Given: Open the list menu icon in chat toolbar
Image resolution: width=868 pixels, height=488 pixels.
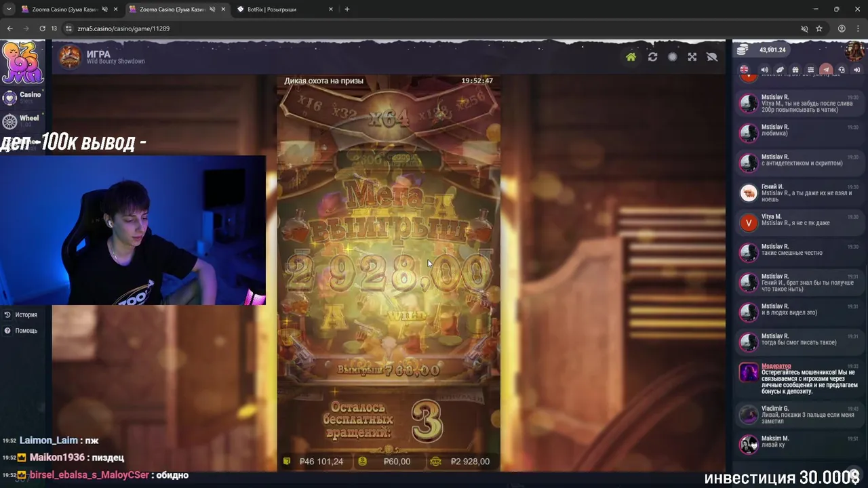Looking at the screenshot, I should pyautogui.click(x=810, y=70).
